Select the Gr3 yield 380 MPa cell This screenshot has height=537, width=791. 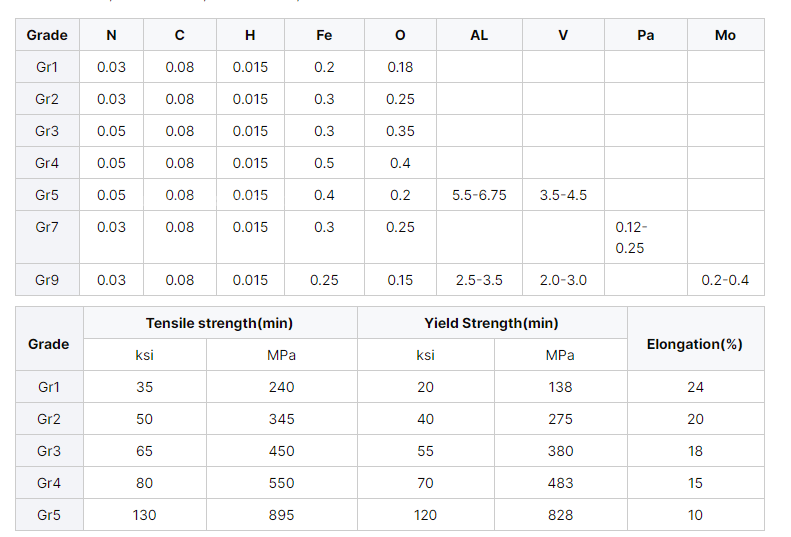[x=560, y=451]
